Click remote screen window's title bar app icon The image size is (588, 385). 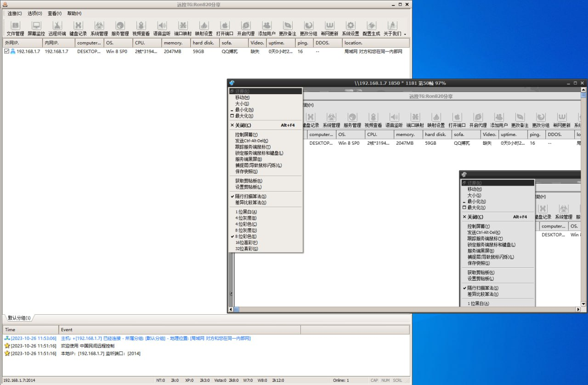click(232, 83)
